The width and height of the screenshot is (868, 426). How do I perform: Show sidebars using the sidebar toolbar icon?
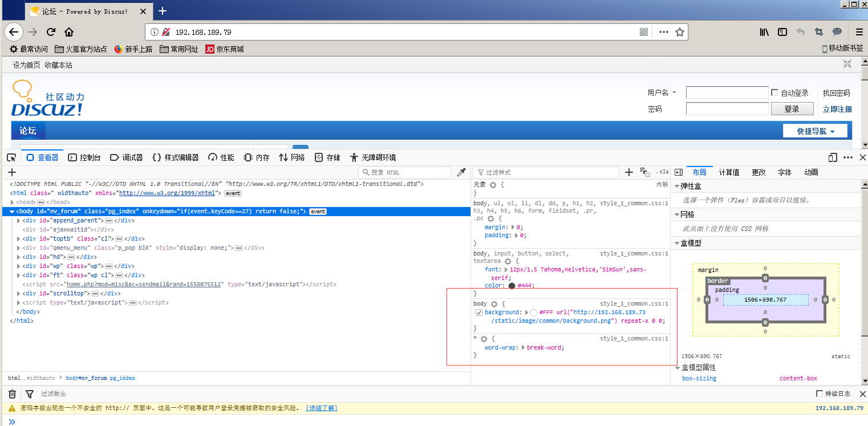(782, 32)
